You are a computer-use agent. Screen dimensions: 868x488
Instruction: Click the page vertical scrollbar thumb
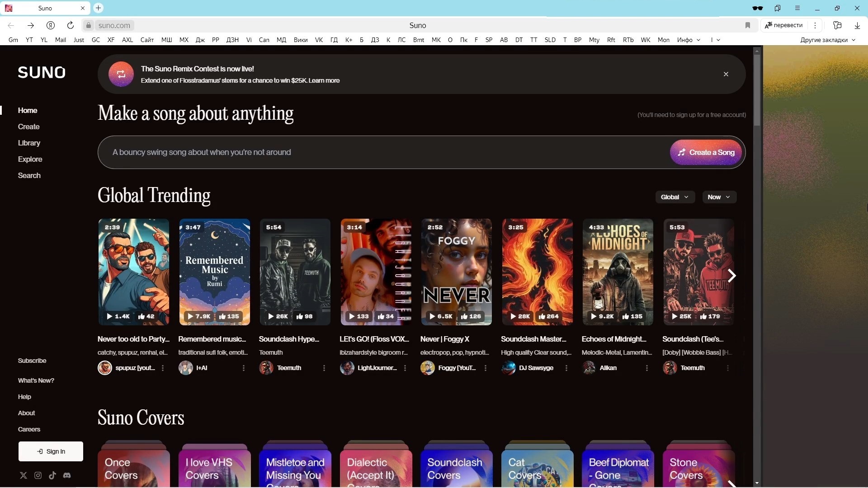(x=757, y=90)
